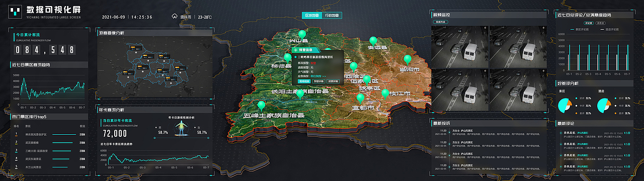Toggle 酒店评论数 legend in bar chart
Screen dimensions: 644x181
610,29
